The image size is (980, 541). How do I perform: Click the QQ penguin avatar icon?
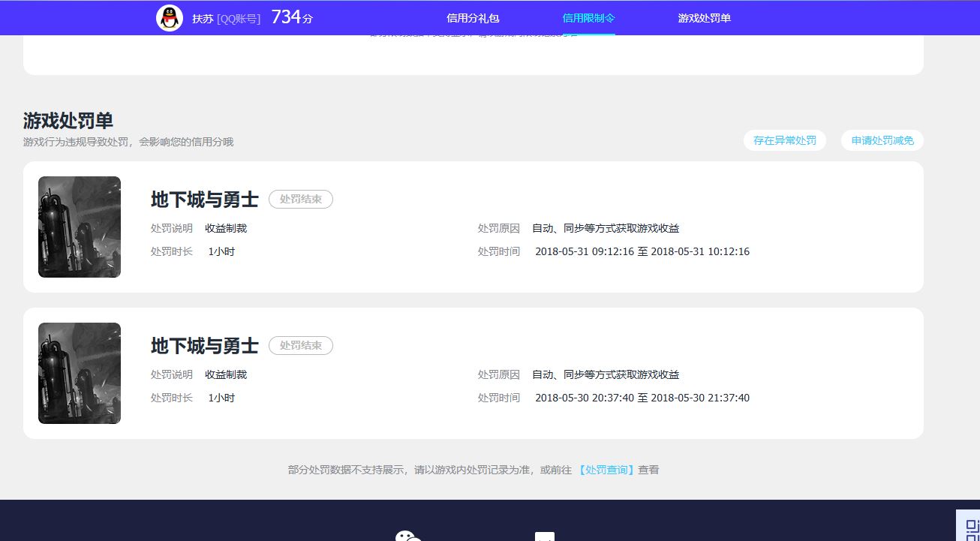click(x=170, y=18)
